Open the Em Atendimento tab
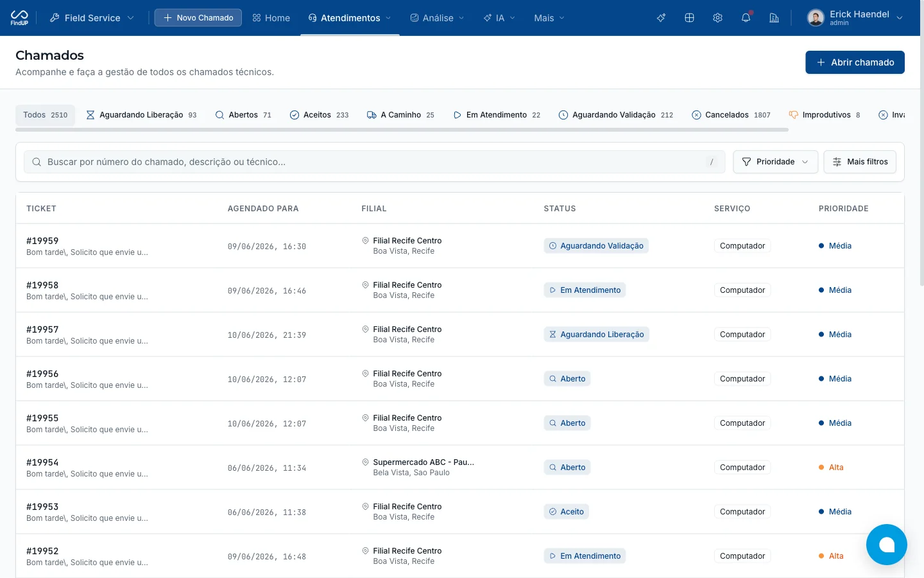Image resolution: width=924 pixels, height=578 pixels. [x=497, y=115]
